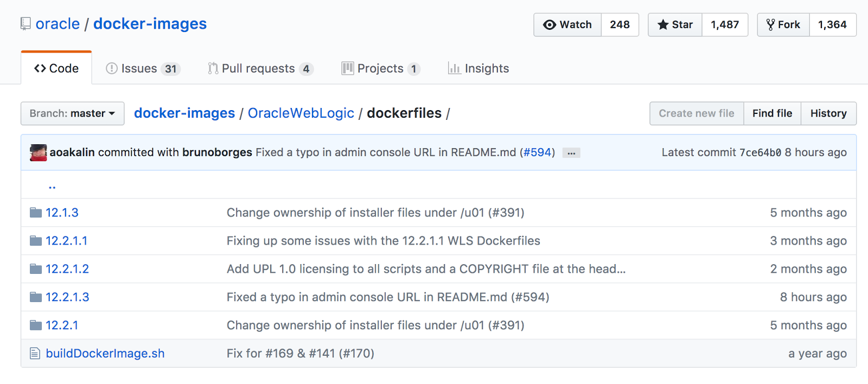Click the aoakalin committer avatar
This screenshot has height=384, width=868.
click(x=39, y=152)
